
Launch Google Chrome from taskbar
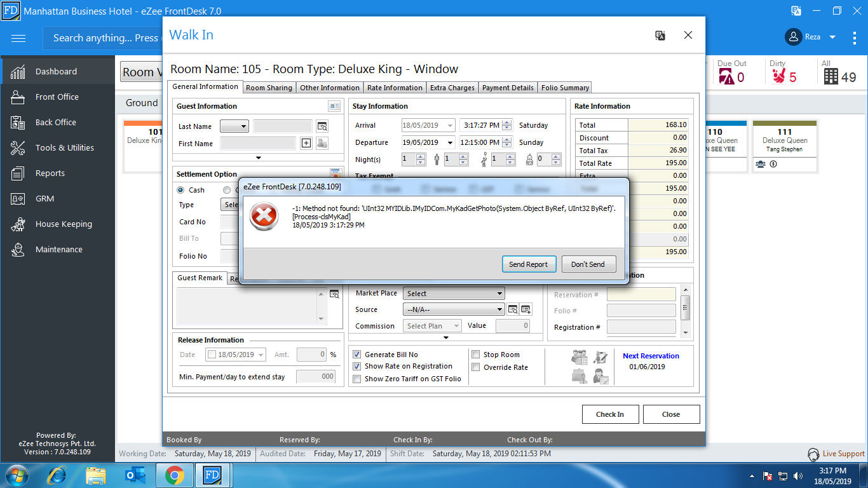(175, 475)
